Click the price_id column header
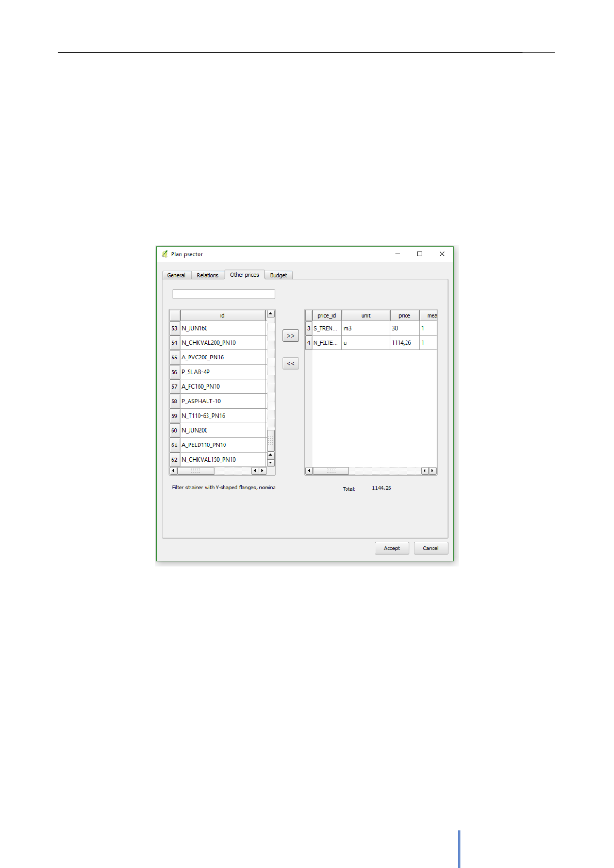 tap(327, 315)
